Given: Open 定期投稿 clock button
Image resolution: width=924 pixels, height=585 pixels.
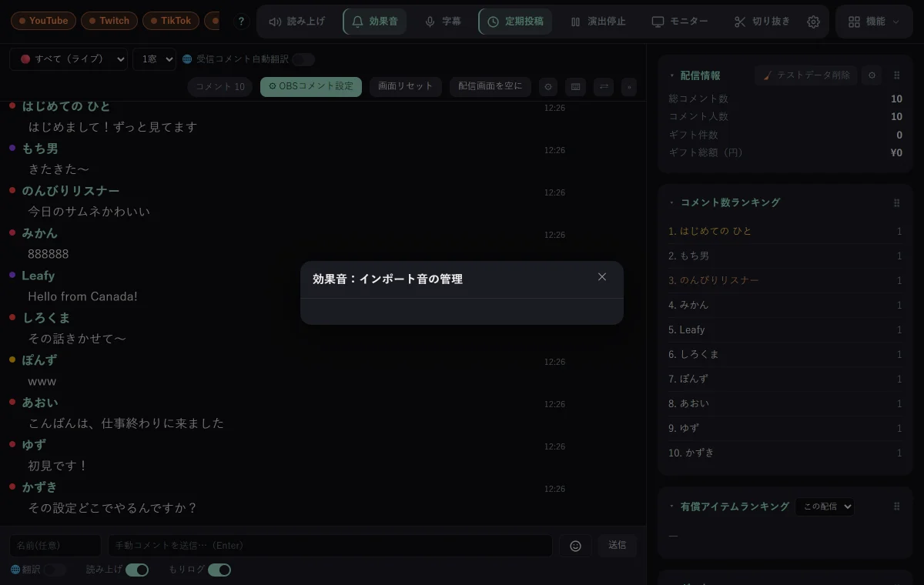Looking at the screenshot, I should (515, 22).
